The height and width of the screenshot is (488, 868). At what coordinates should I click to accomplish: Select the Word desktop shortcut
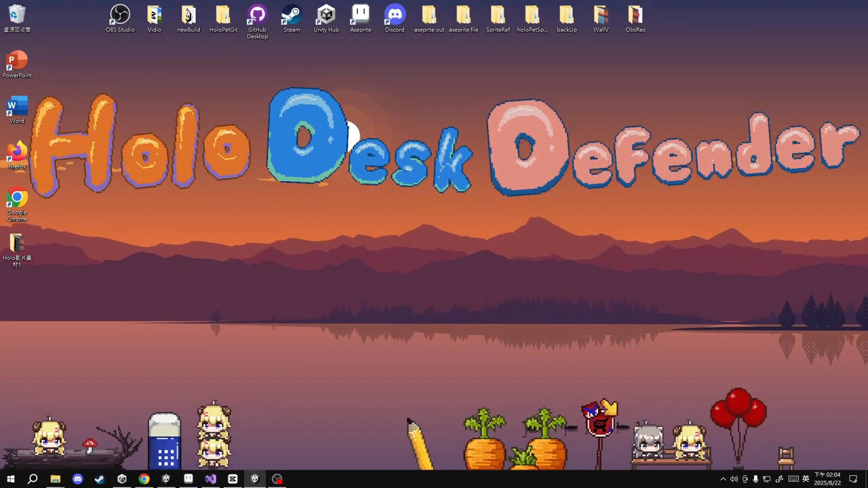(17, 110)
